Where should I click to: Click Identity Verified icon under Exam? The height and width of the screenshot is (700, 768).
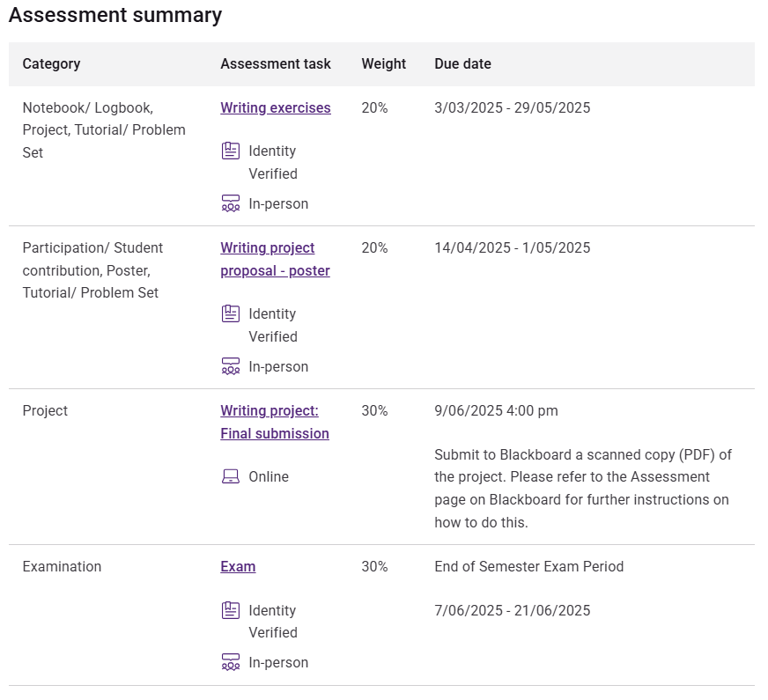230,611
